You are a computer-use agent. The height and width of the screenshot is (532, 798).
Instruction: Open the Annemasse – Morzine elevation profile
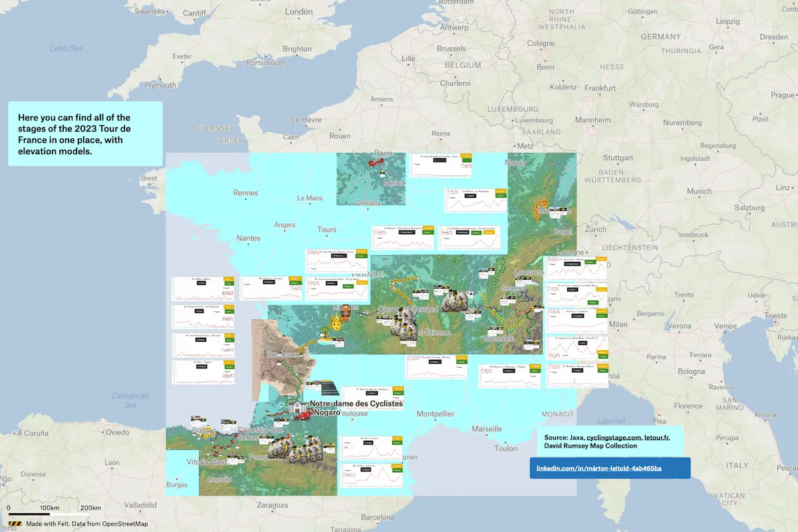[577, 269]
